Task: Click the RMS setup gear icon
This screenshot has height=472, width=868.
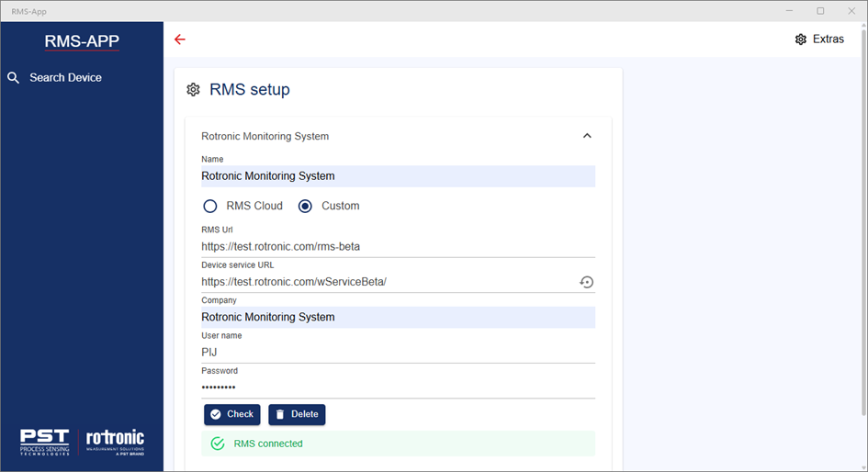Action: coord(193,90)
